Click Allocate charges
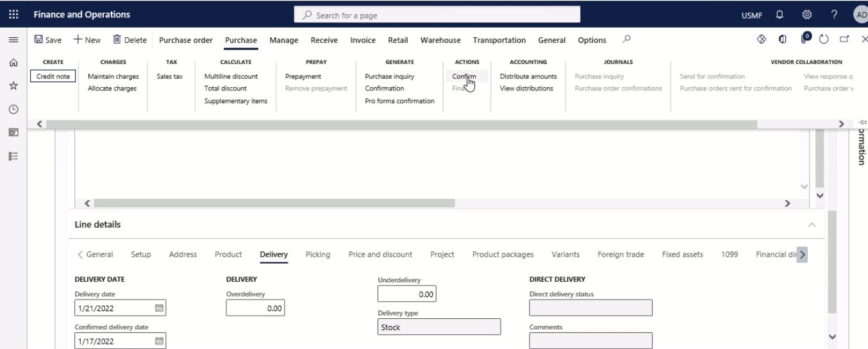The image size is (868, 349). [x=112, y=89]
